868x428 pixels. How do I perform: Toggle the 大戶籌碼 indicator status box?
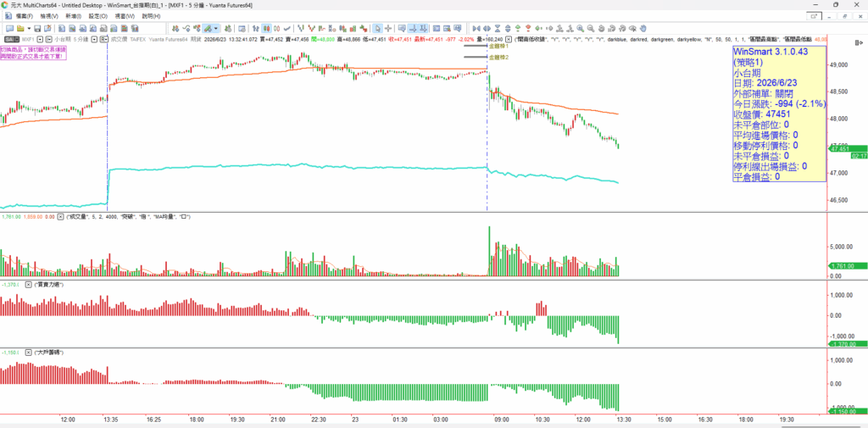(29, 352)
